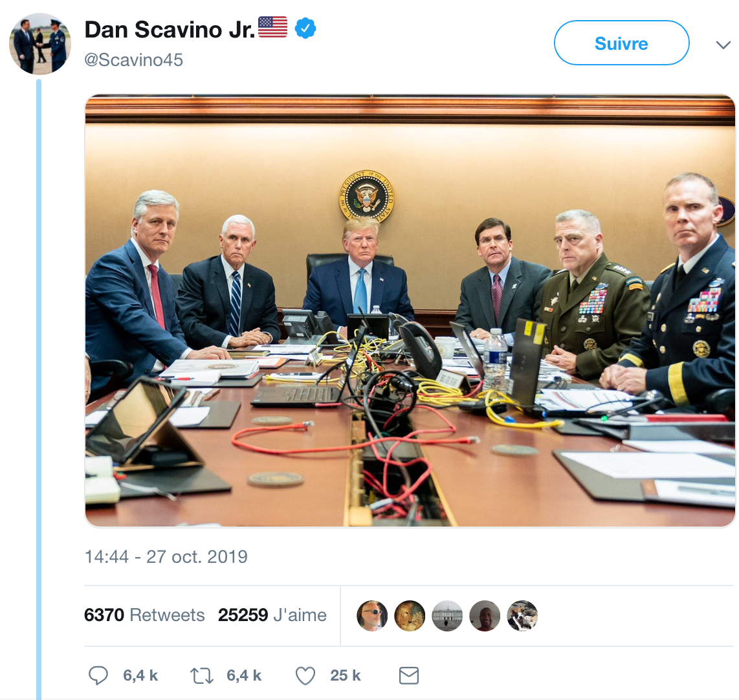Expand the tweet options chevron
The width and height of the screenshot is (739, 700).
723,45
